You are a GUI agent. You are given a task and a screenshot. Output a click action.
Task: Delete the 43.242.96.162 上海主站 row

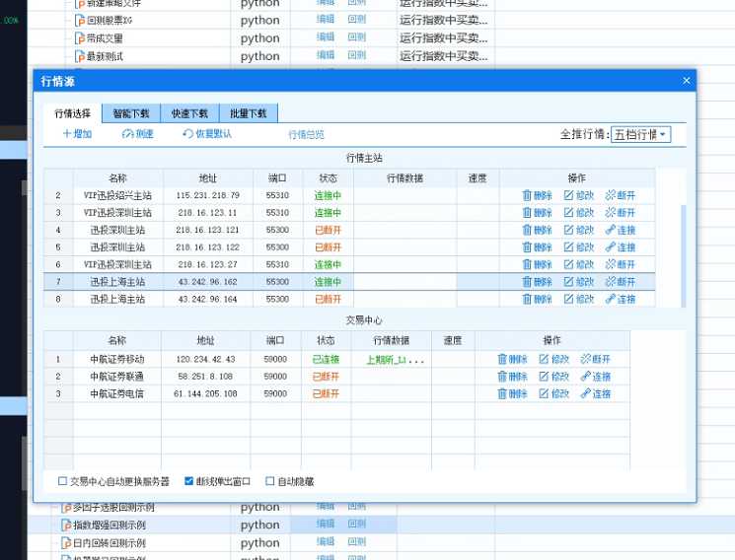coord(537,282)
